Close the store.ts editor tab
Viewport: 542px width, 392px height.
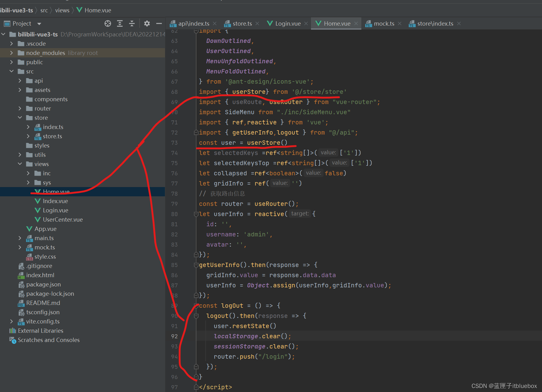[x=257, y=23]
